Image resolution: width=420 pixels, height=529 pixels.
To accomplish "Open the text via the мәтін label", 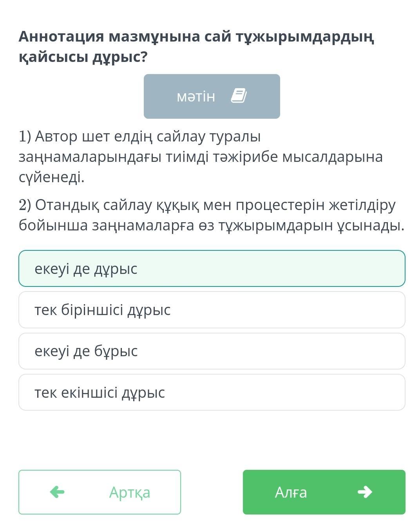I will tap(196, 96).
